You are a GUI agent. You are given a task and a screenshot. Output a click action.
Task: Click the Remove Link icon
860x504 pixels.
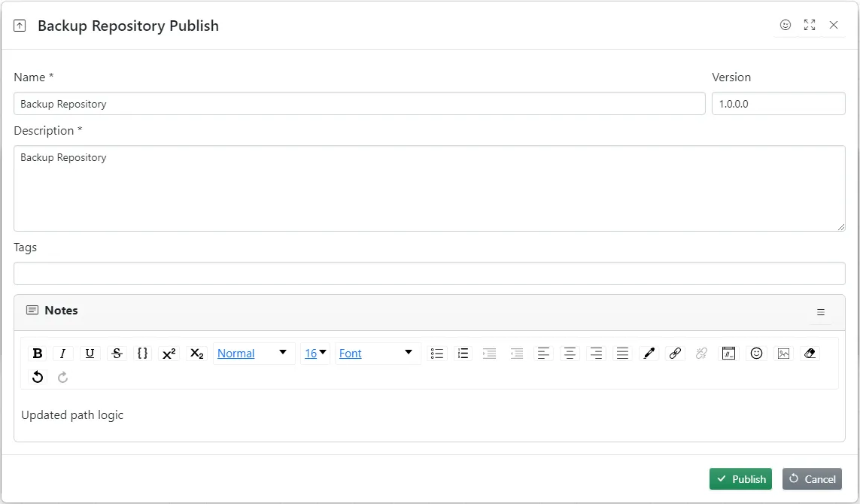click(701, 353)
